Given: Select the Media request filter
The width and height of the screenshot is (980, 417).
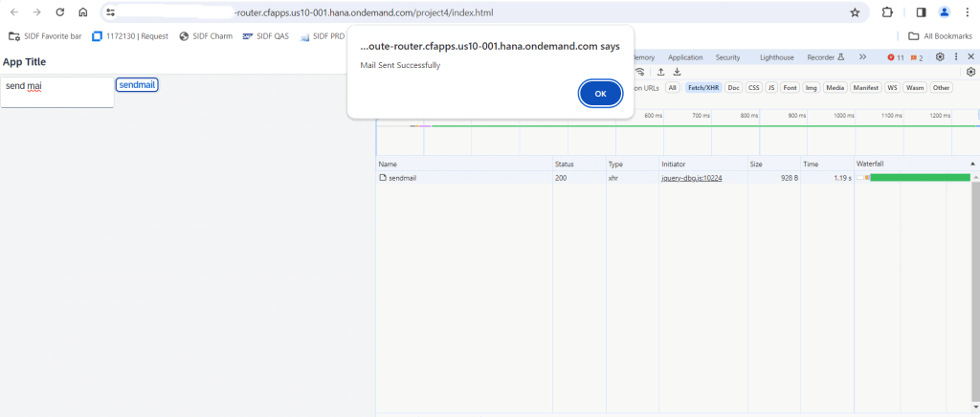Looking at the screenshot, I should point(835,88).
